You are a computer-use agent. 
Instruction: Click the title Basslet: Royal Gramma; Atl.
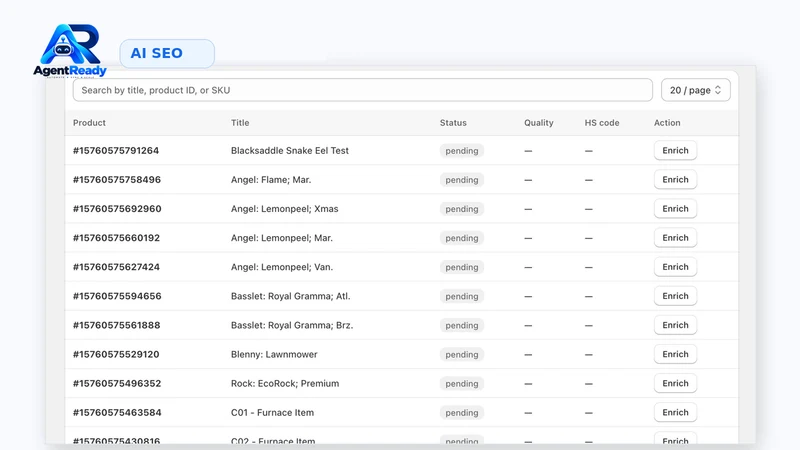click(291, 296)
